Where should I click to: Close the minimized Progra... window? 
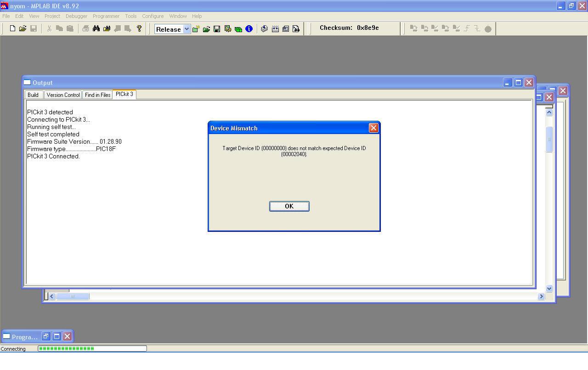point(67,336)
